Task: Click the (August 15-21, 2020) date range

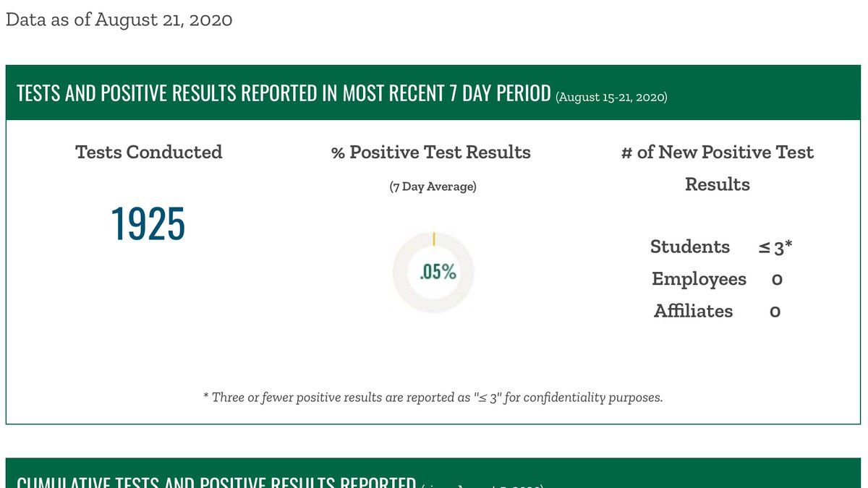Action: tap(611, 96)
